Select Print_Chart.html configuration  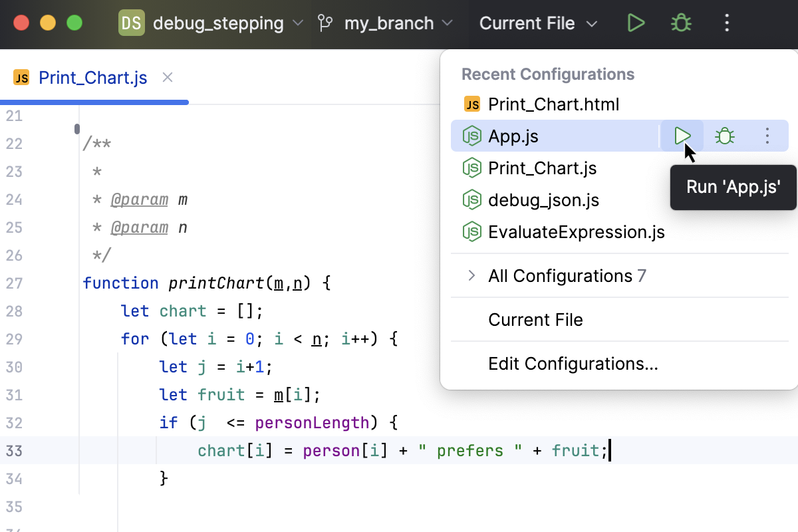click(x=553, y=104)
